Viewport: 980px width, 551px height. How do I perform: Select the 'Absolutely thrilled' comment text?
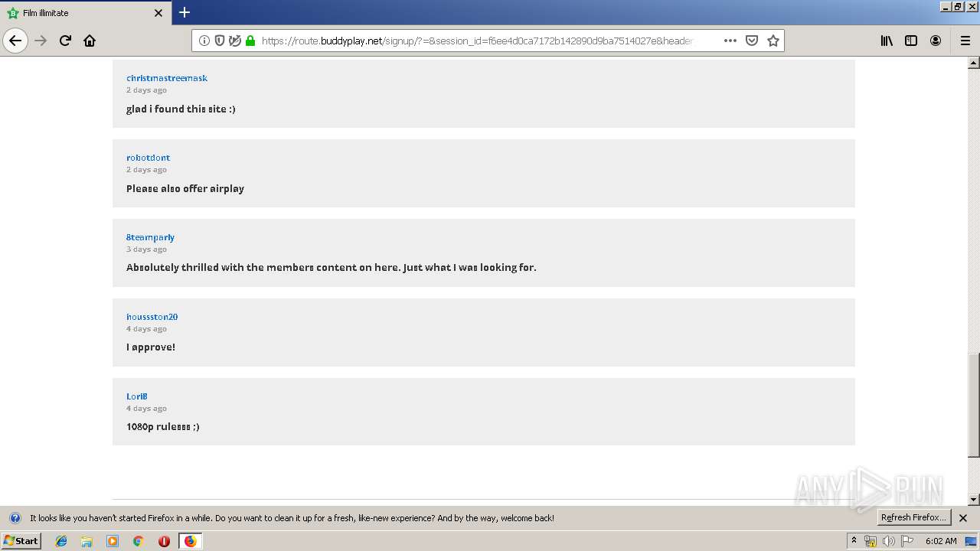pyautogui.click(x=331, y=267)
